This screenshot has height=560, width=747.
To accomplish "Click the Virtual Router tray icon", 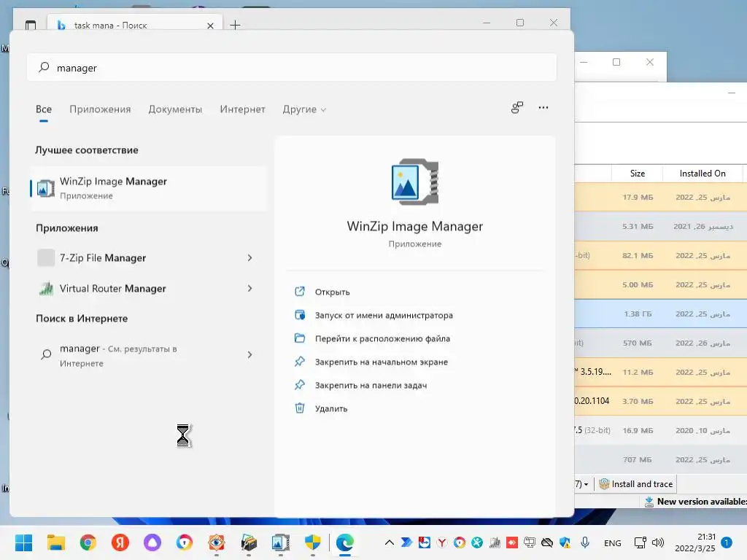I will coord(495,542).
